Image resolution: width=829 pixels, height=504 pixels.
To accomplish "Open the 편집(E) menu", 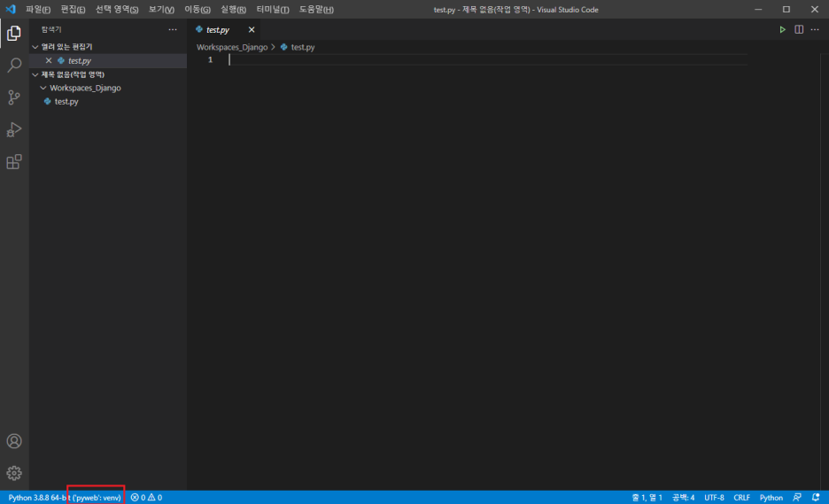I will 73,10.
